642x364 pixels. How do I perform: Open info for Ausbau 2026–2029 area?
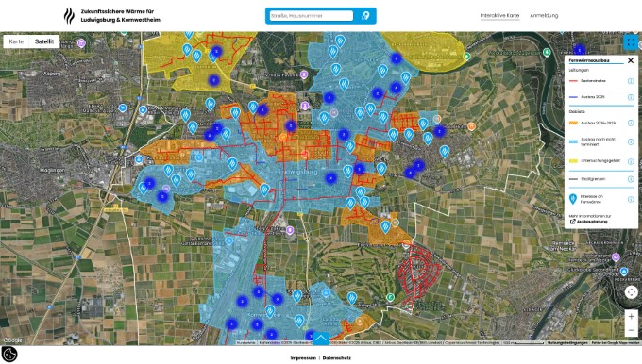coord(631,123)
